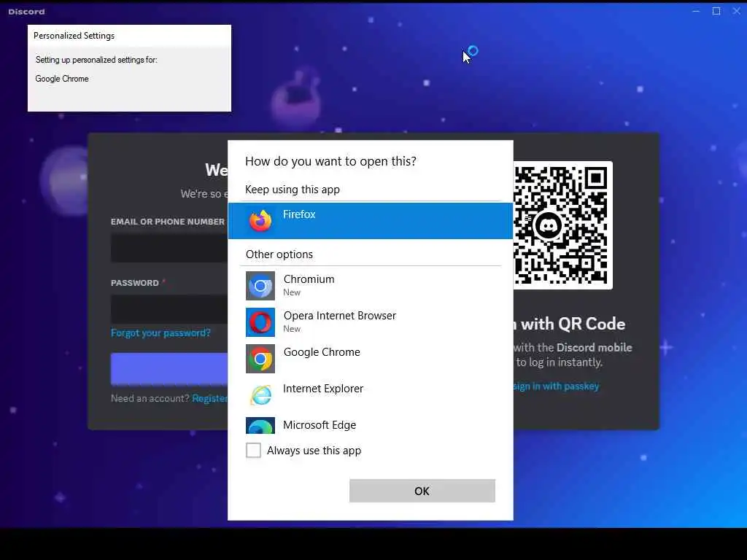747x560 pixels.
Task: Click the 'New' tag under Chromium
Action: [x=292, y=292]
